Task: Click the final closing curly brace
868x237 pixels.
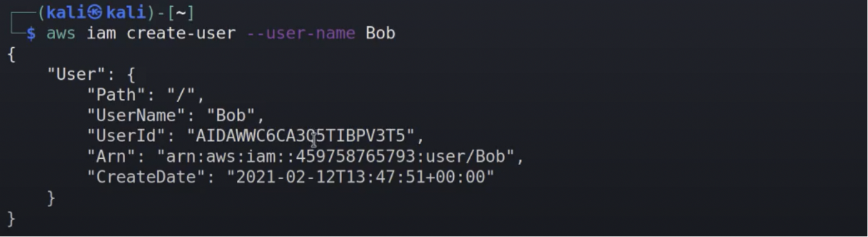Action: [x=11, y=218]
